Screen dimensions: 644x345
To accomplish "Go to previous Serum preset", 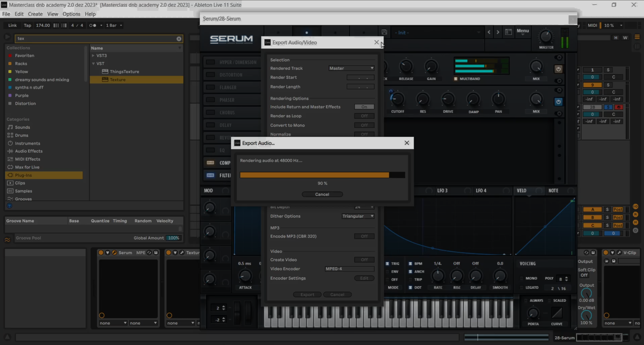I will (x=489, y=32).
